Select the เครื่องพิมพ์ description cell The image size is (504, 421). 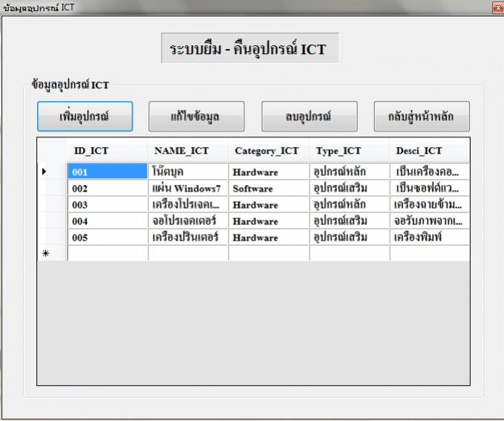point(430,237)
